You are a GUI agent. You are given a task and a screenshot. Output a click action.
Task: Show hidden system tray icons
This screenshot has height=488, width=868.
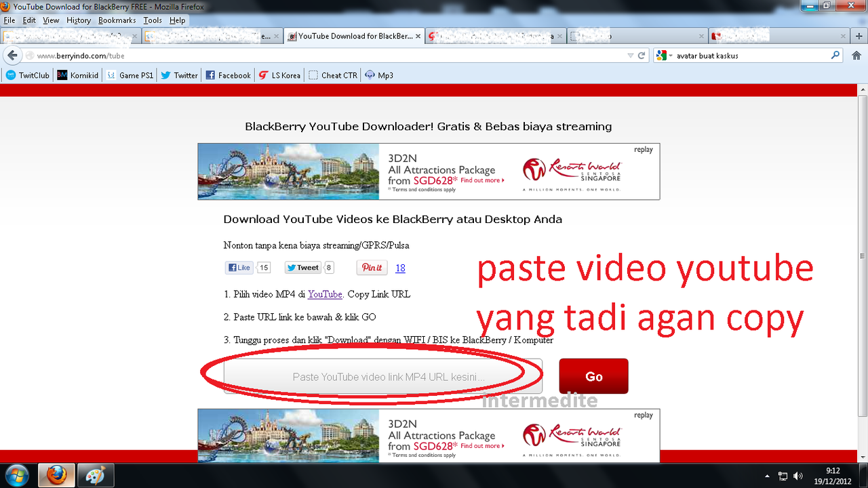(767, 476)
